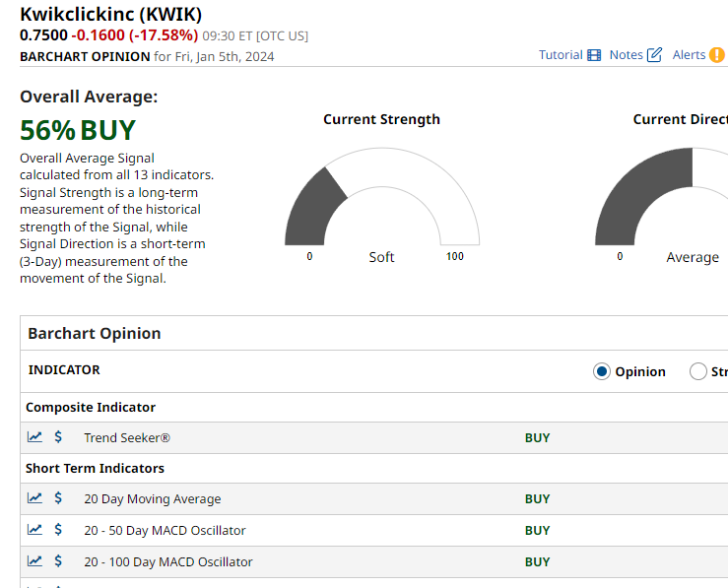
Task: Click the Current Strength gauge
Action: pos(381,196)
